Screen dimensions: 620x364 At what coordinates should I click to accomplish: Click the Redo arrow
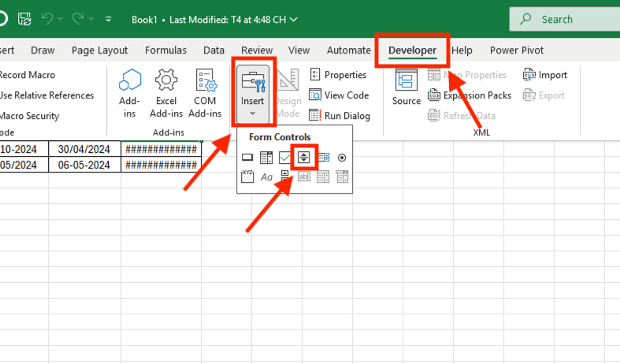[78, 19]
